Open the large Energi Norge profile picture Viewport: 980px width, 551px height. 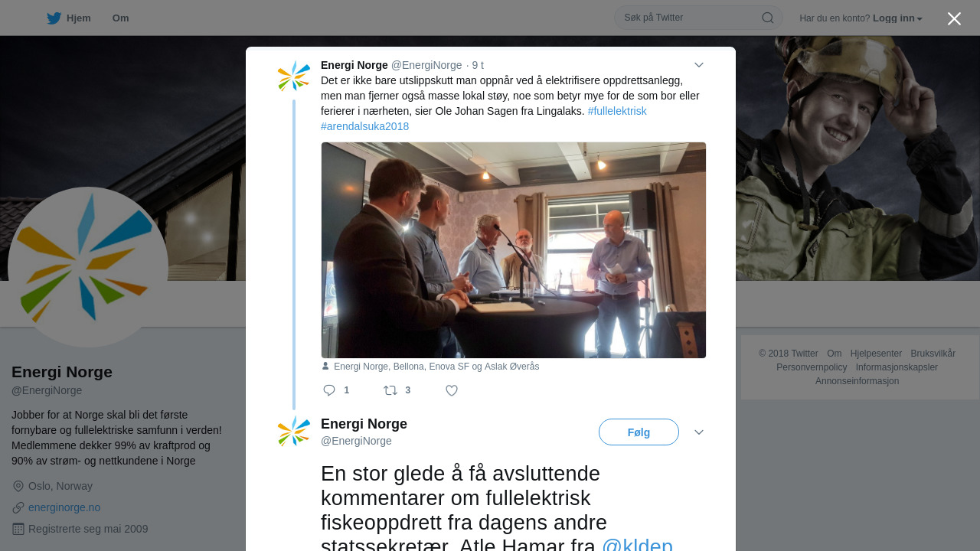[88, 267]
